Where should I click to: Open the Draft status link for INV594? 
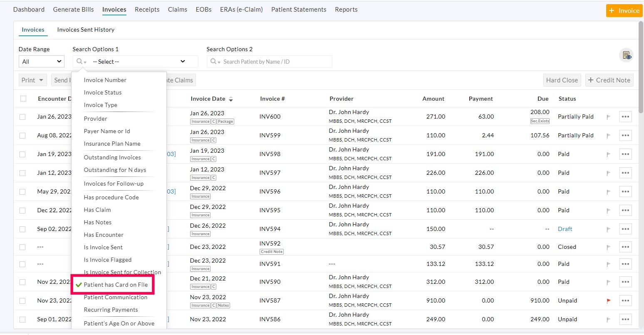pos(565,229)
